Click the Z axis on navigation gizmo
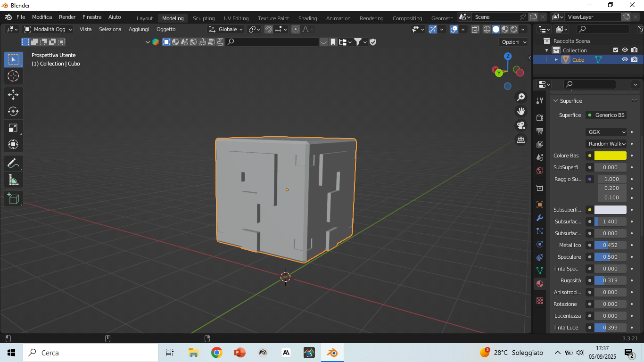644x362 pixels. point(508,56)
